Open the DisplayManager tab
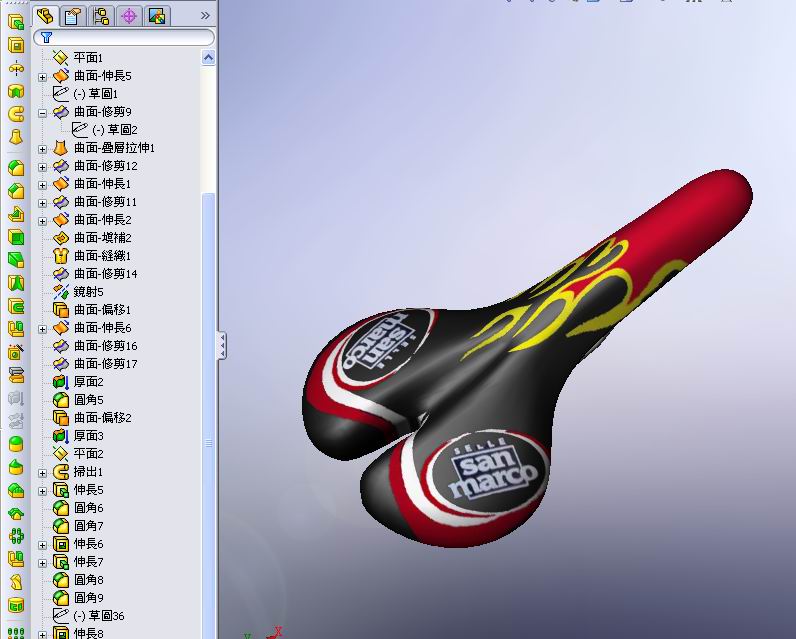Image resolution: width=796 pixels, height=639 pixels. coord(157,16)
